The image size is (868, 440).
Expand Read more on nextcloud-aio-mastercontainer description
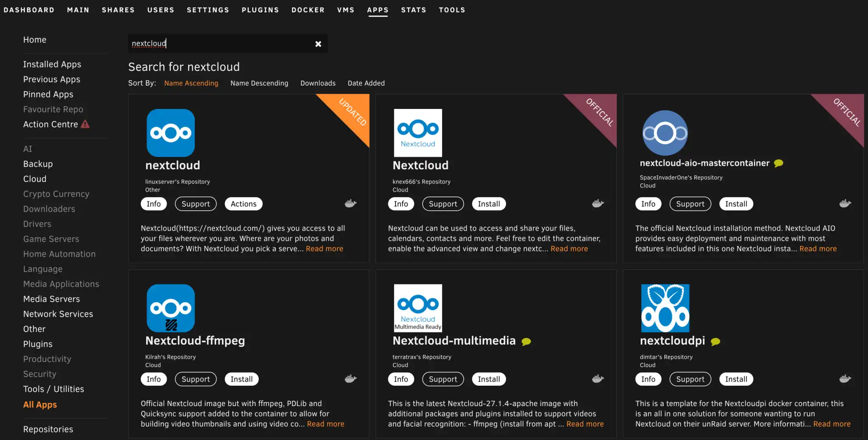[818, 249]
